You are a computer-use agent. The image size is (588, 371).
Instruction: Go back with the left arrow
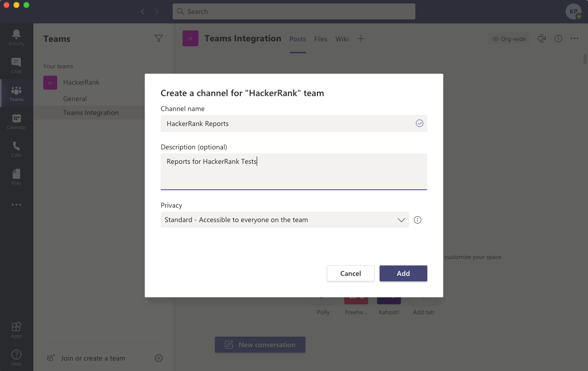(142, 11)
